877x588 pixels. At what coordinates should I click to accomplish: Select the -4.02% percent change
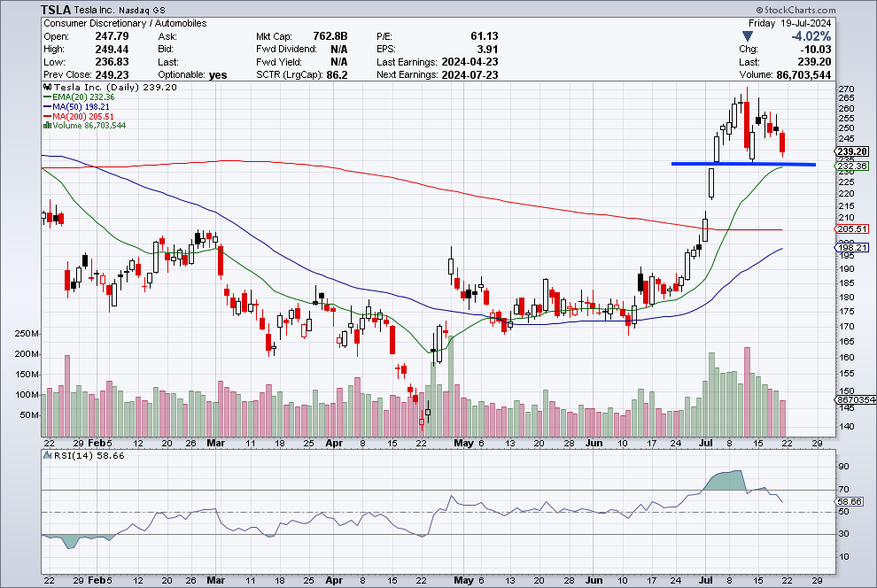coord(811,36)
